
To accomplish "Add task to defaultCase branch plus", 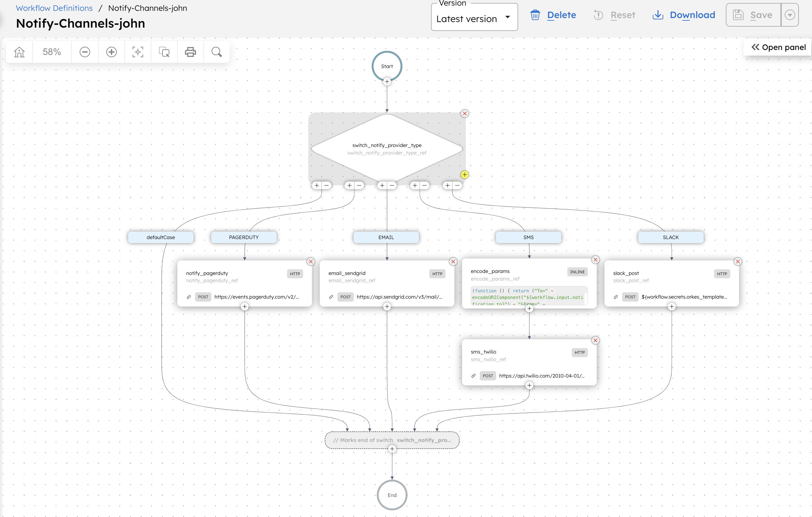I will tap(317, 185).
